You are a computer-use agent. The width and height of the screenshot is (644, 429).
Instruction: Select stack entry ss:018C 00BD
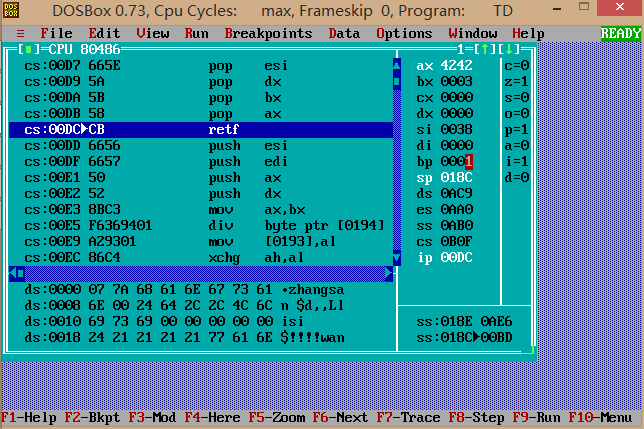465,338
